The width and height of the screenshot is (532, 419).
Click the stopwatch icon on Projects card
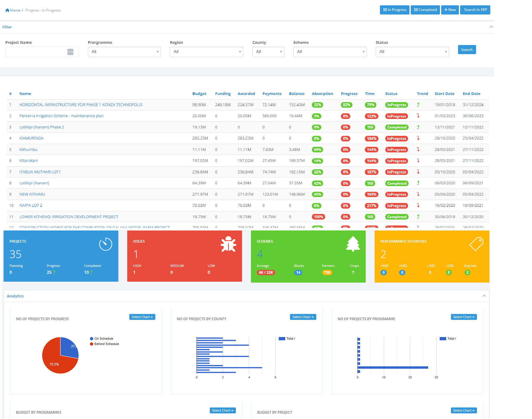pyautogui.click(x=106, y=244)
